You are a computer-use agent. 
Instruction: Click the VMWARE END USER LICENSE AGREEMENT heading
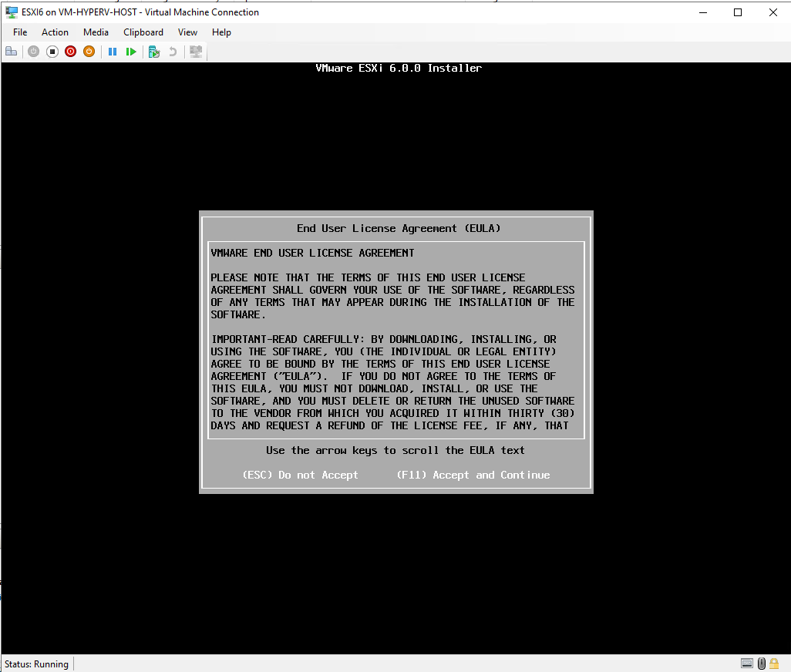point(312,253)
